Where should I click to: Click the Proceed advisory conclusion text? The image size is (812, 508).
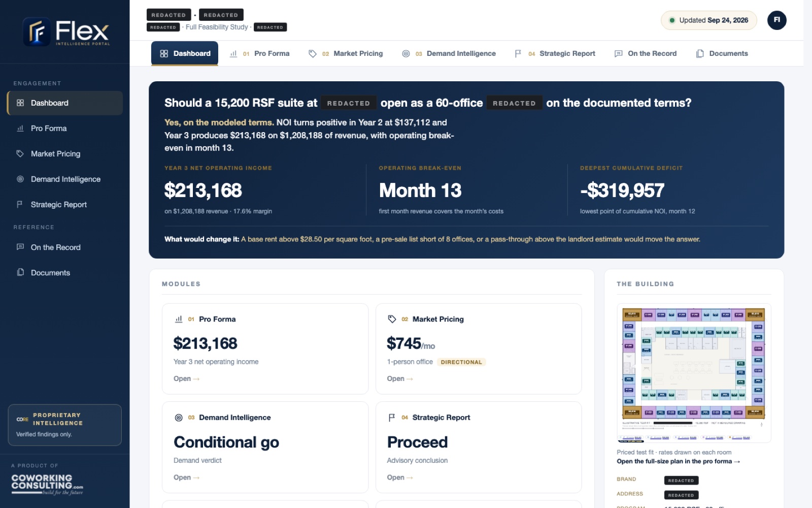417,442
